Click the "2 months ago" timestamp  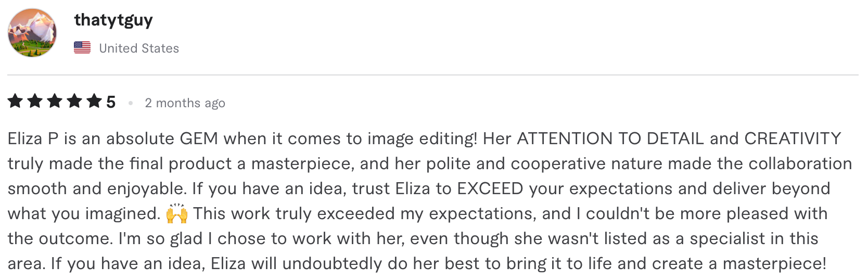[x=185, y=103]
